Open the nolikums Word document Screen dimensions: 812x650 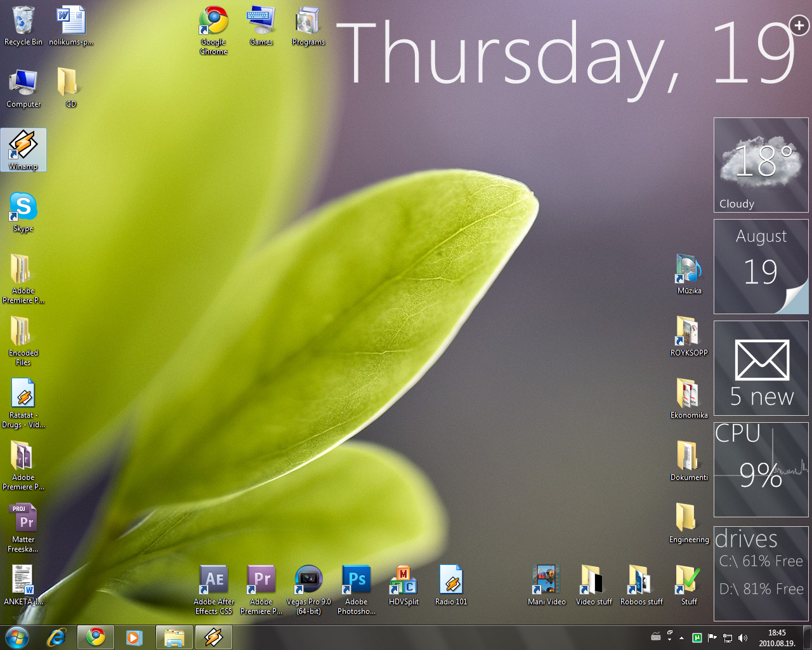[71, 26]
